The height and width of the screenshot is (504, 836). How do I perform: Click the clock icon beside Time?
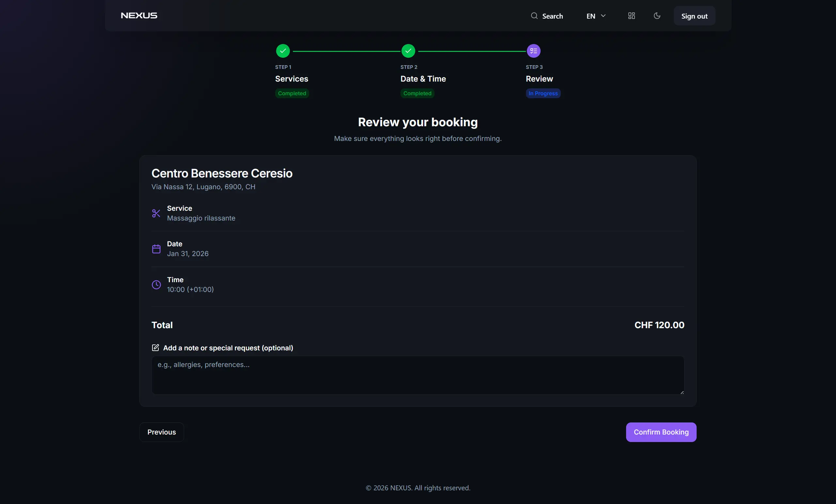tap(156, 284)
